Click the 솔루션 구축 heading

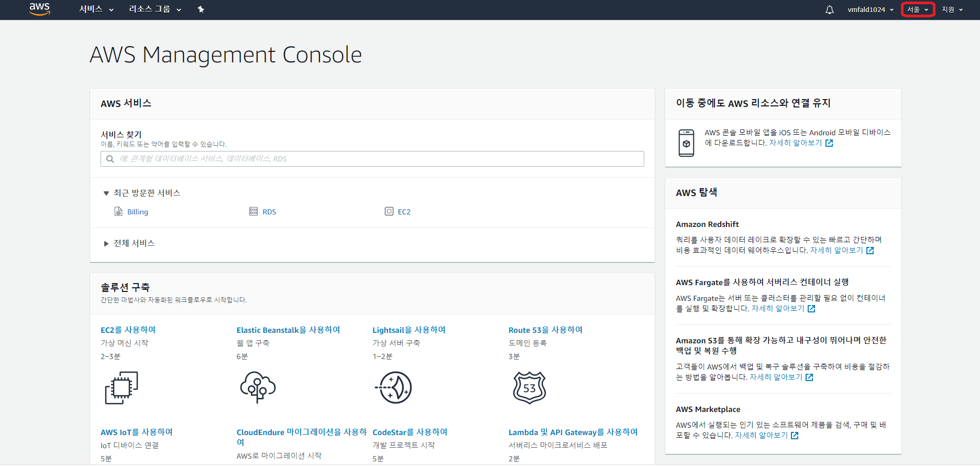[125, 287]
